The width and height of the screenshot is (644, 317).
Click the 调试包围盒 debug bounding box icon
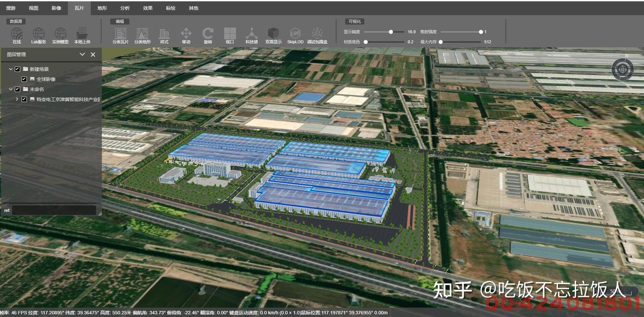click(x=318, y=35)
